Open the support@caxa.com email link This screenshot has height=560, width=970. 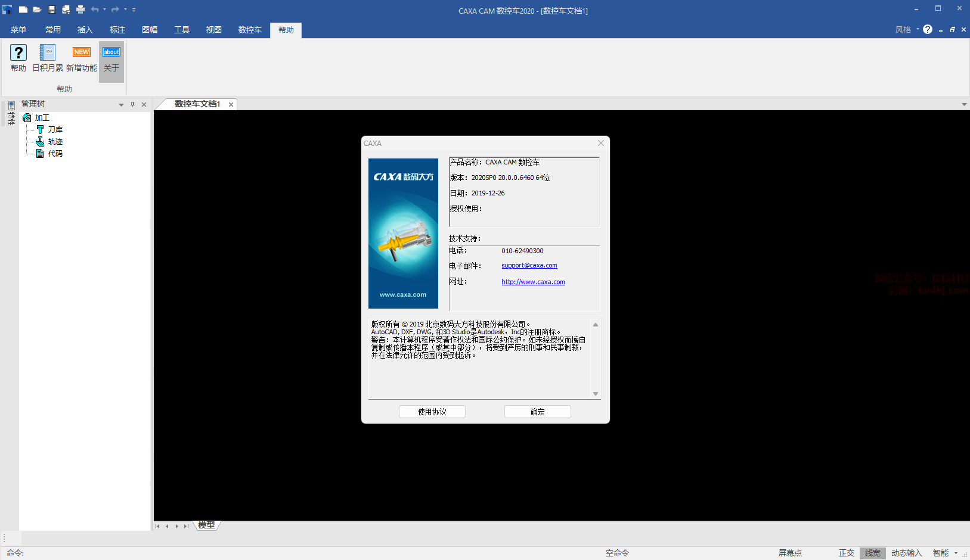click(x=529, y=266)
